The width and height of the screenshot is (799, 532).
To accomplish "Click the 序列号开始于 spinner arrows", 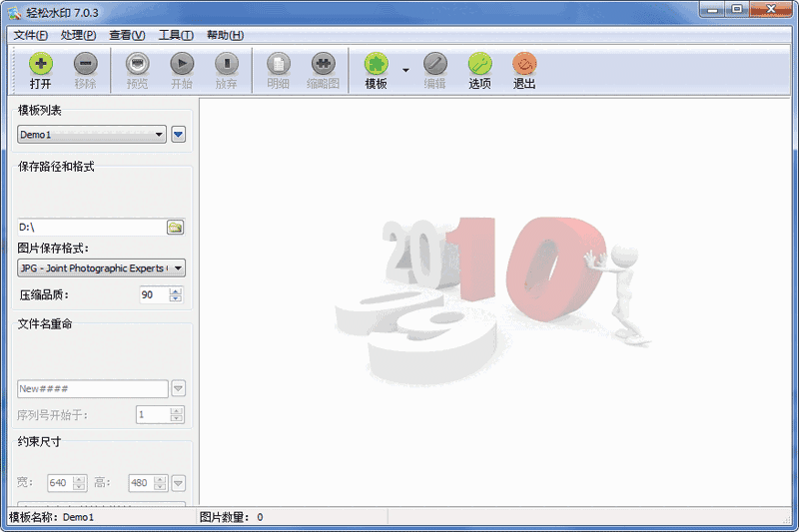I will pyautogui.click(x=177, y=415).
